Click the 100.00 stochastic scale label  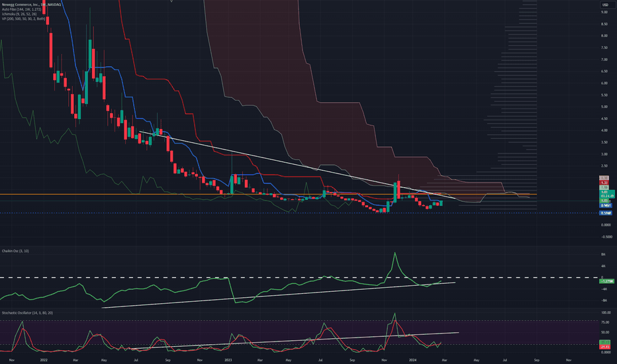point(606,313)
